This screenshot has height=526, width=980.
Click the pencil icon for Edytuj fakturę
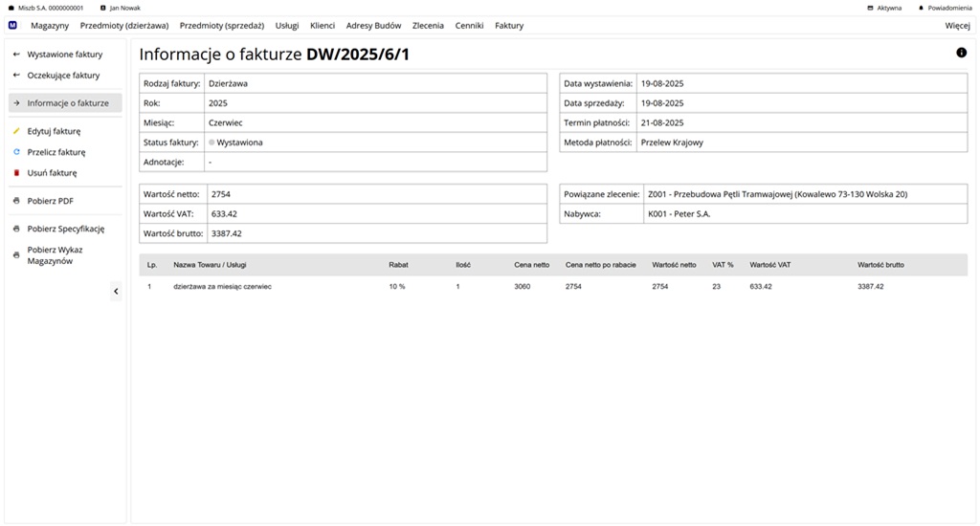(16, 131)
